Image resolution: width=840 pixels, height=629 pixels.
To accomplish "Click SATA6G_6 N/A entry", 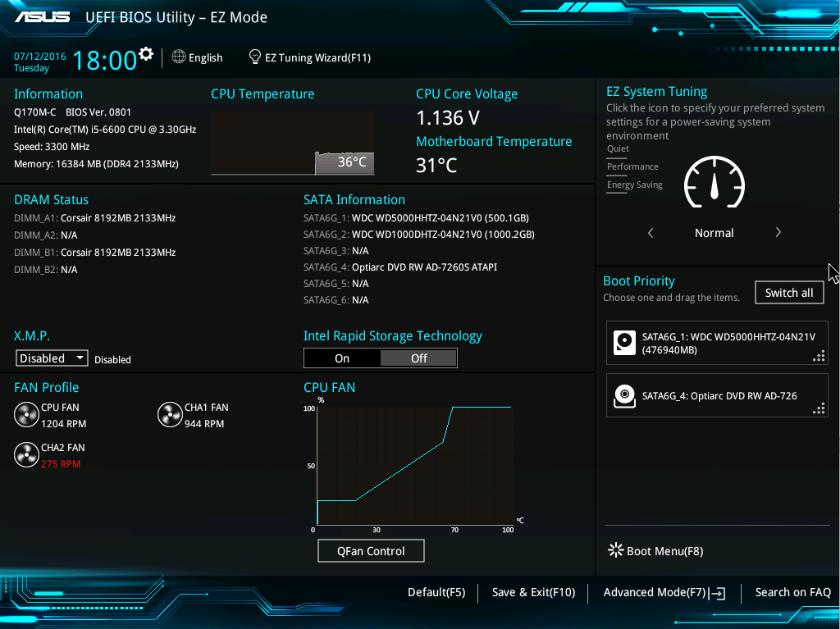I will point(336,300).
